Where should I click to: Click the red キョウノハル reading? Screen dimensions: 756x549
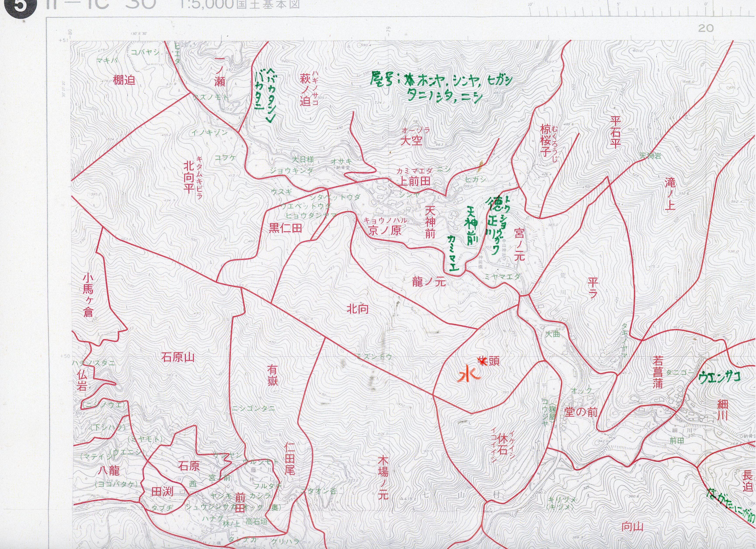click(385, 220)
